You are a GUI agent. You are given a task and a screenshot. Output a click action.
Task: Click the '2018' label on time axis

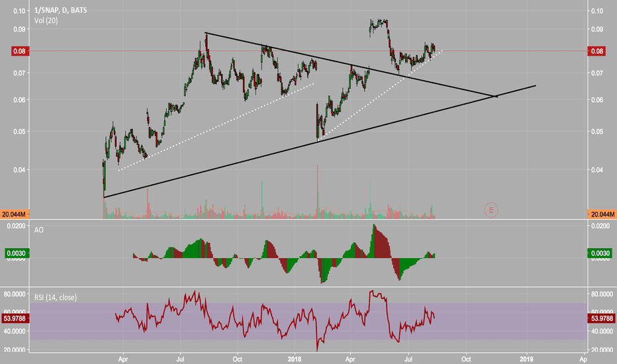[x=295, y=359]
